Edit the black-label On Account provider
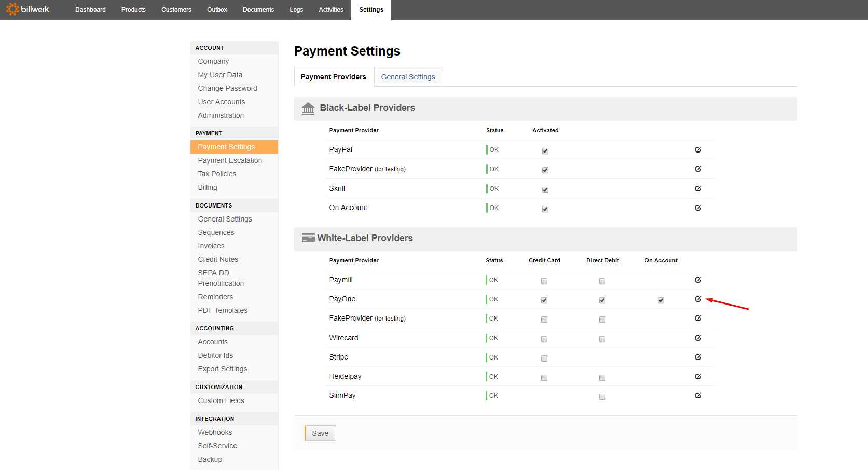 tap(698, 208)
